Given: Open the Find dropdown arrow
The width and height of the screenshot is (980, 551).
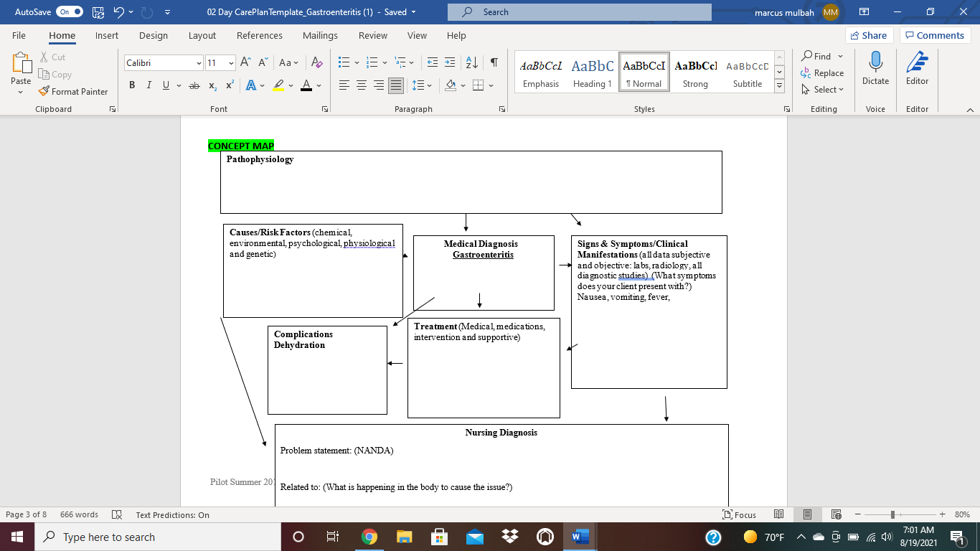Looking at the screenshot, I should pyautogui.click(x=841, y=57).
